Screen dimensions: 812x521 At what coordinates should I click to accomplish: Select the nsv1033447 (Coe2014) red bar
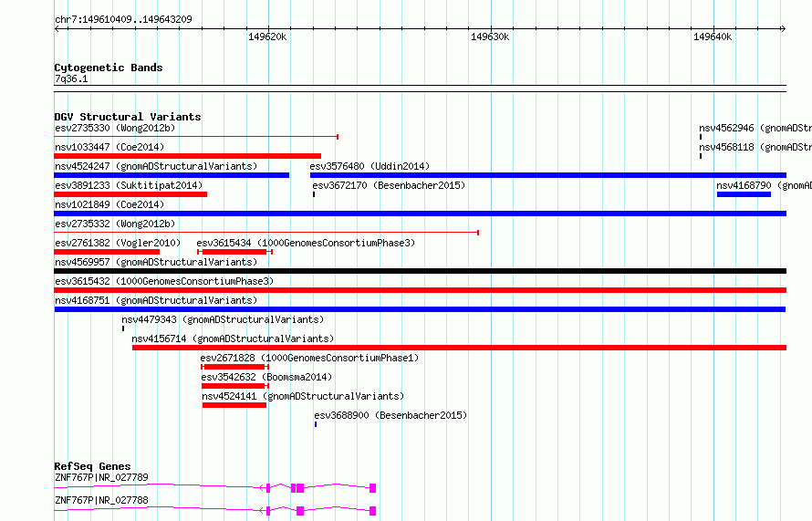187,156
